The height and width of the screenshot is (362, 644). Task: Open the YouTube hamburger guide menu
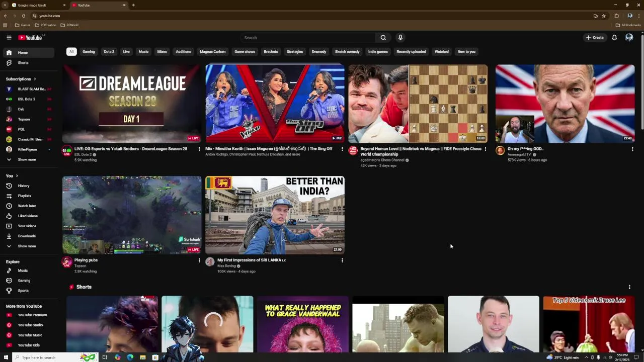pyautogui.click(x=9, y=38)
